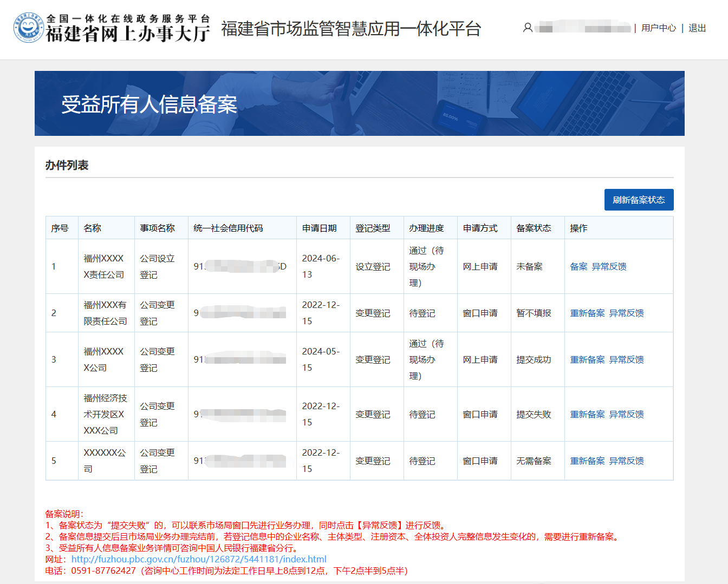Click 异常反馈 for row 1 company

pos(609,266)
